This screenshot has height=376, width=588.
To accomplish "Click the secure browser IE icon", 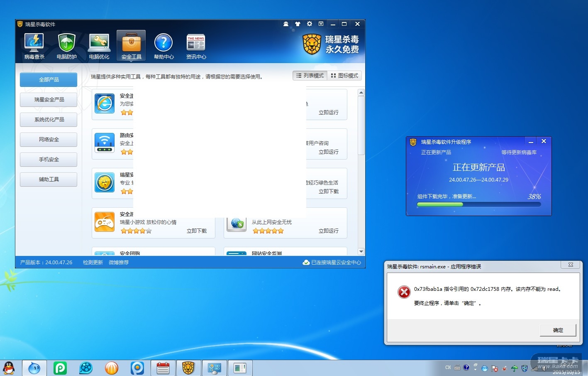I will 105,103.
